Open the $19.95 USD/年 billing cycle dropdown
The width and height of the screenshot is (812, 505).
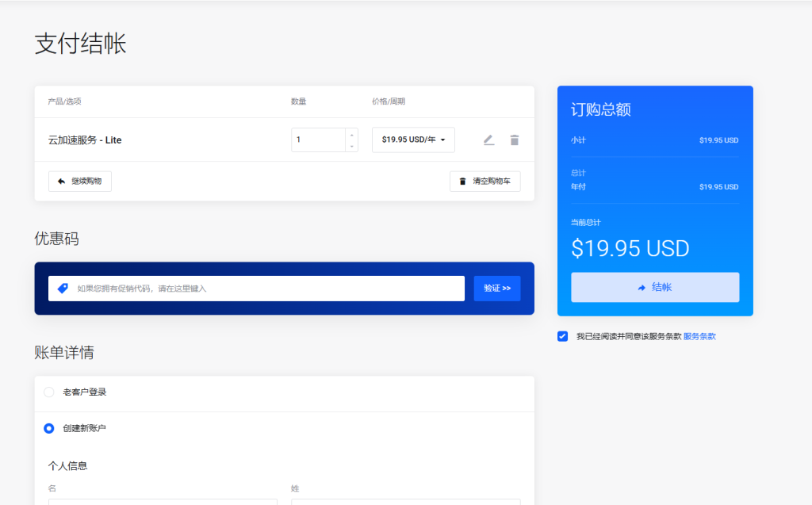413,140
